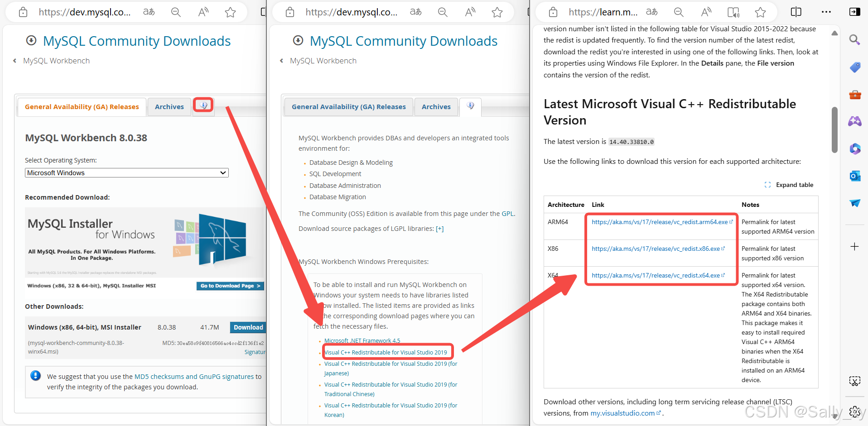Click the learn.microsoft page scrollbar thumb
The height and width of the screenshot is (426, 868).
[834, 130]
